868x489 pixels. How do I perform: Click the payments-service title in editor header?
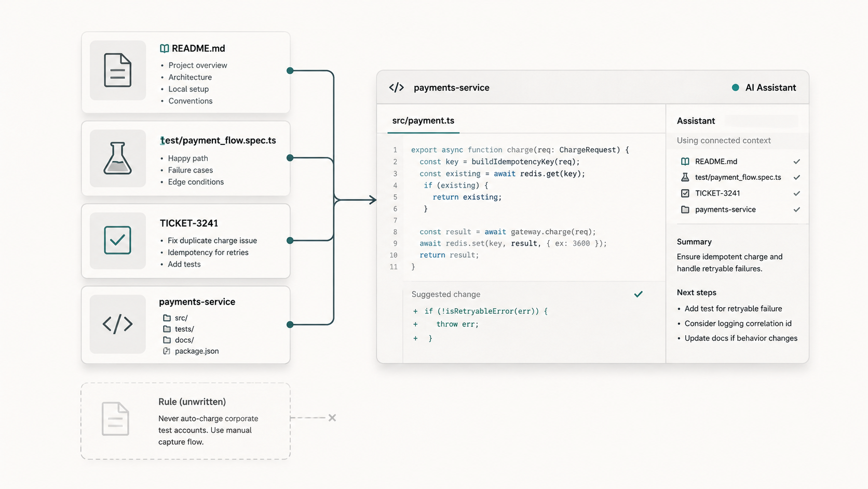click(x=452, y=87)
